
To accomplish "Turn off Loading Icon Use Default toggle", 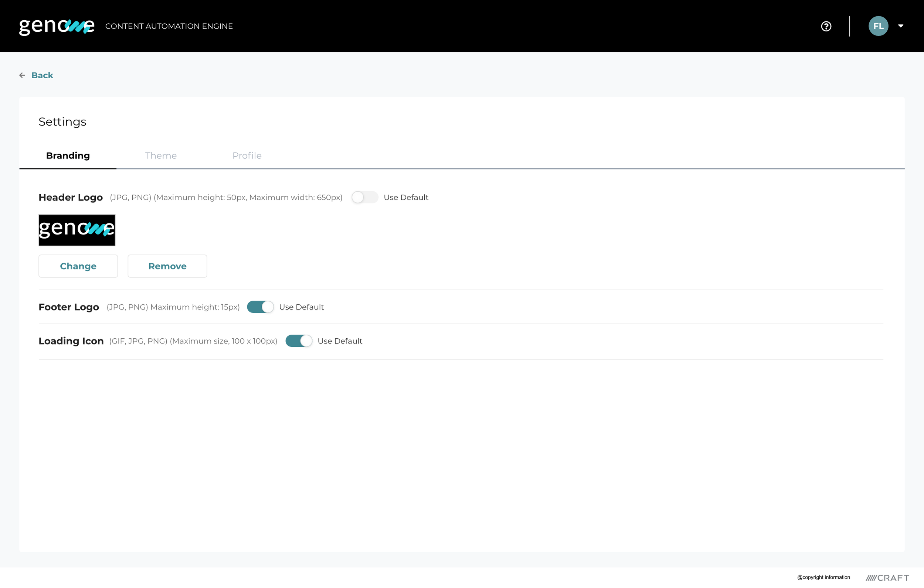I will (299, 341).
